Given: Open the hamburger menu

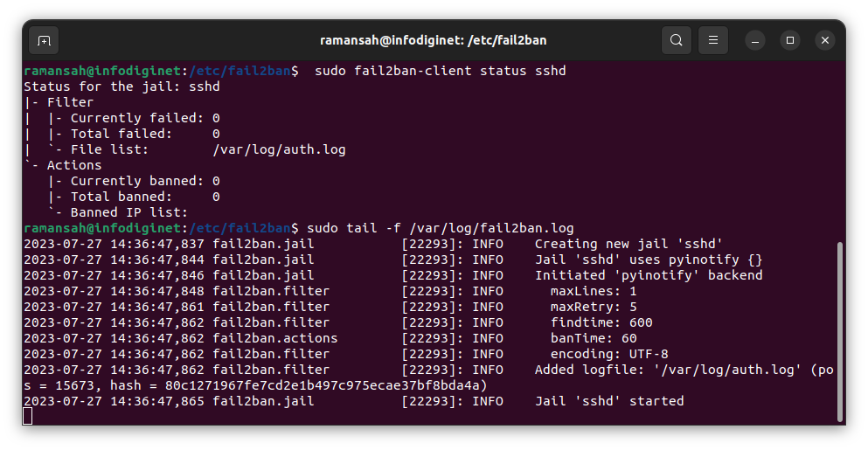Looking at the screenshot, I should pyautogui.click(x=713, y=40).
